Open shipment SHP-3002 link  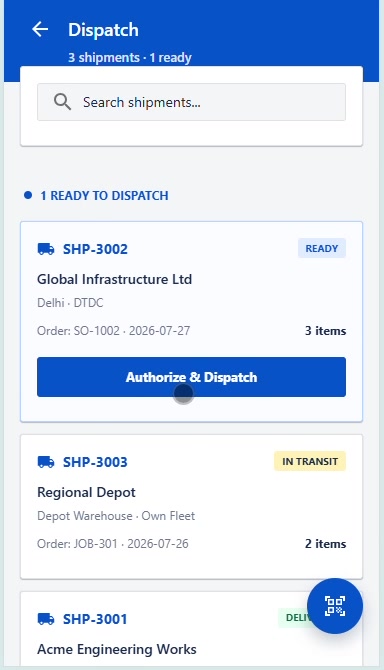pos(95,249)
